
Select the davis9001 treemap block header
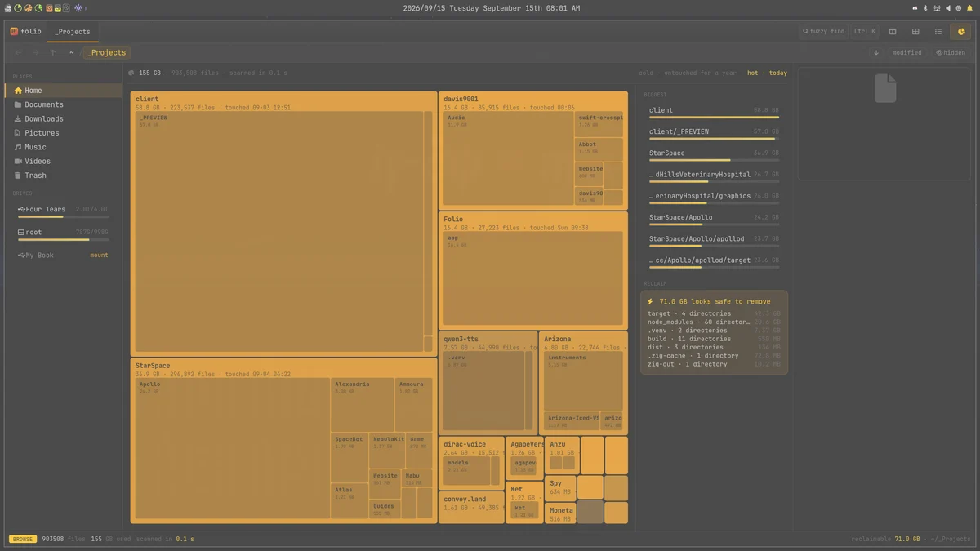(x=532, y=103)
